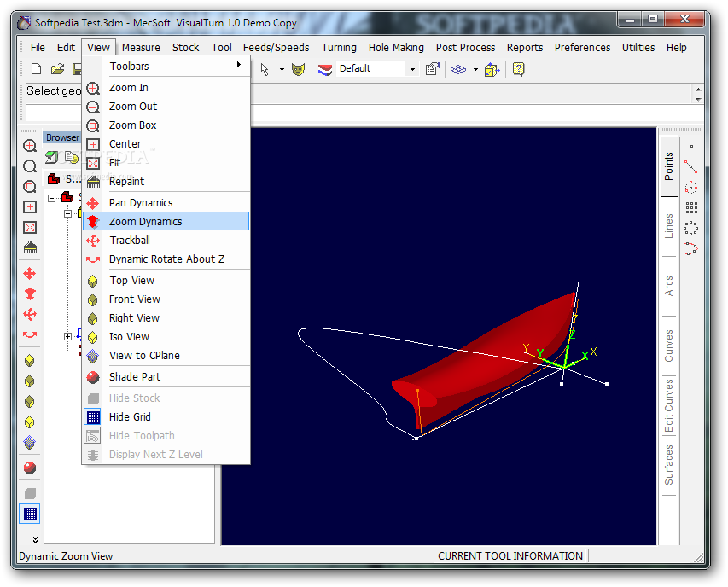This screenshot has width=728, height=587.
Task: Toggle Hide Grid in View menu
Action: pyautogui.click(x=166, y=417)
